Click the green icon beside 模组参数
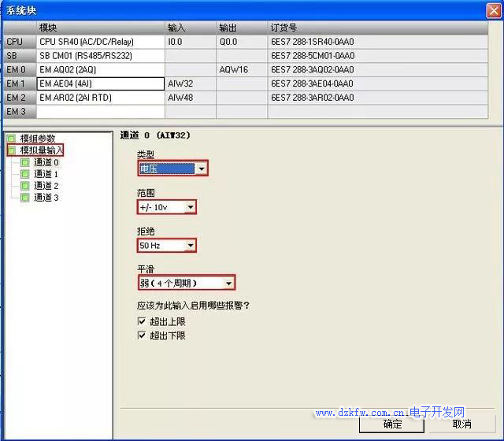The height and width of the screenshot is (441, 504). pos(11,139)
